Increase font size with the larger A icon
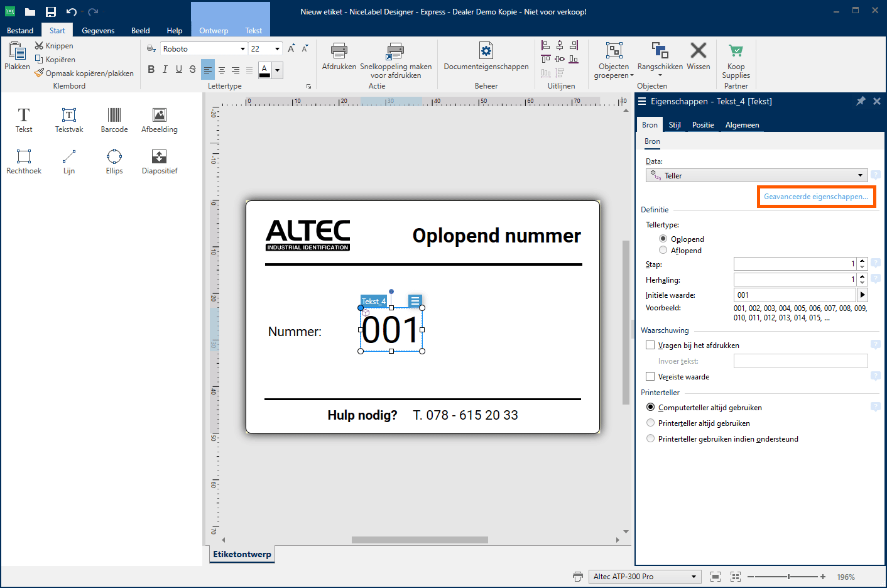The image size is (887, 588). pyautogui.click(x=291, y=48)
